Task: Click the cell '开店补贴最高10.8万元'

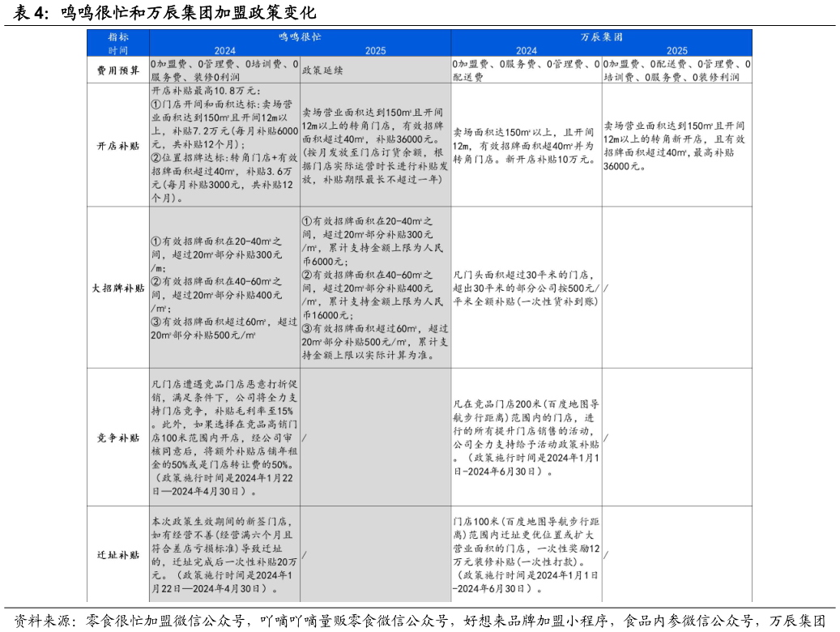Action: [224, 145]
